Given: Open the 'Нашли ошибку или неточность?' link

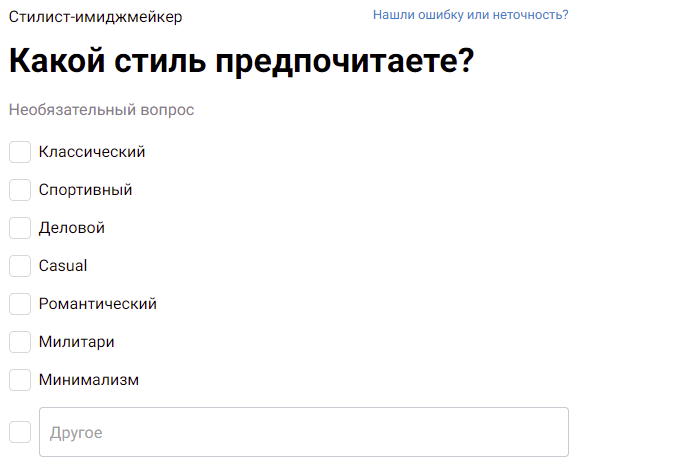Looking at the screenshot, I should (x=471, y=15).
